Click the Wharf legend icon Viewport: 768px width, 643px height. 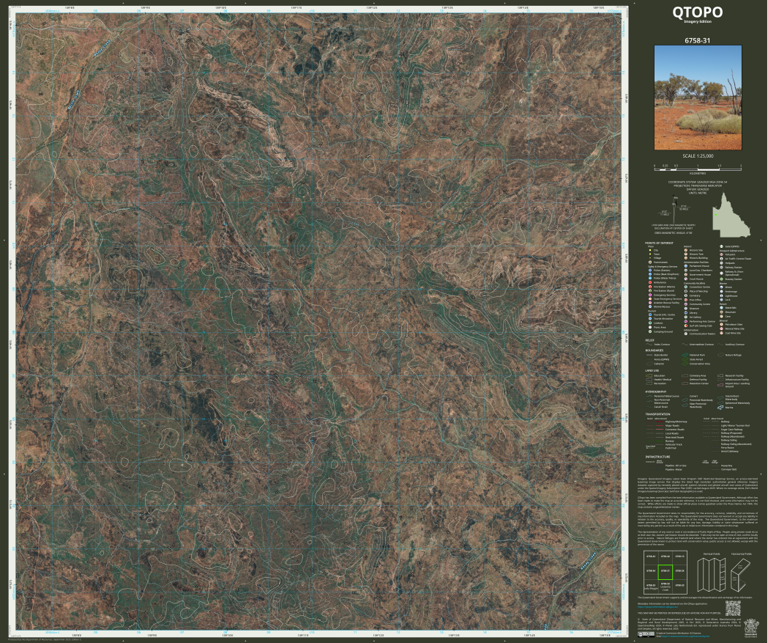pos(721,287)
